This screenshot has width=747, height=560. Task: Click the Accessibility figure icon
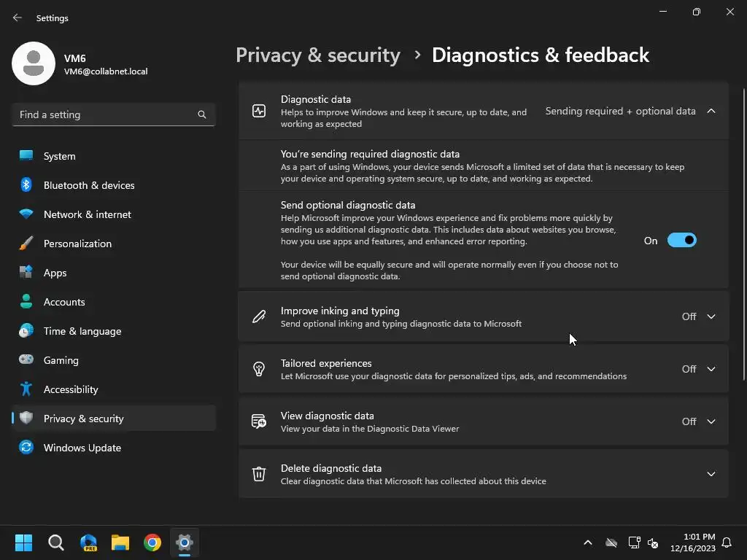(x=26, y=389)
